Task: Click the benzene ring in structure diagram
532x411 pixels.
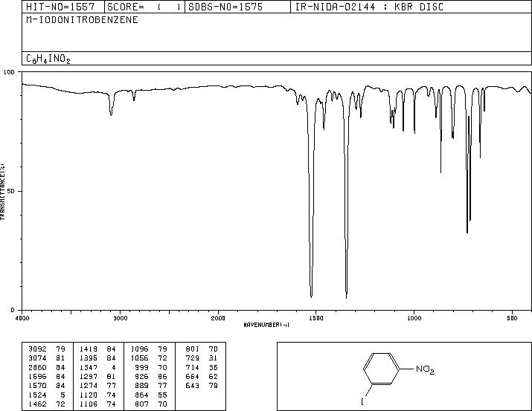Action: [382, 369]
